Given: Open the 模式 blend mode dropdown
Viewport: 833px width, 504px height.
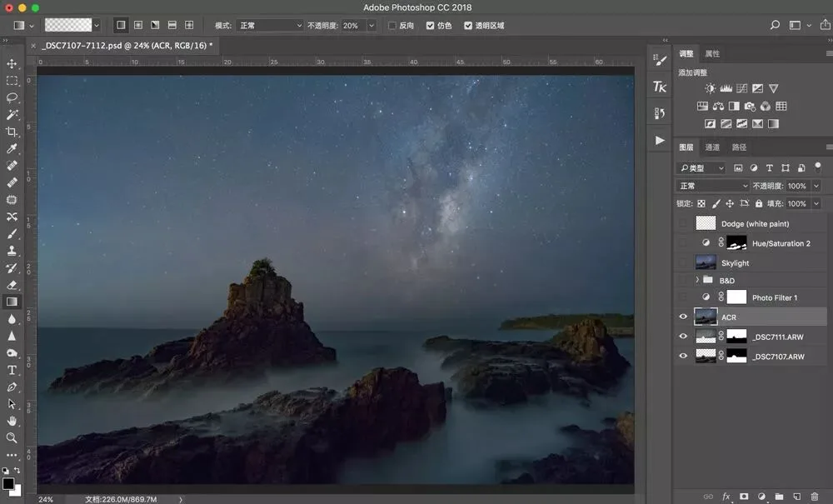Looking at the screenshot, I should pos(270,26).
